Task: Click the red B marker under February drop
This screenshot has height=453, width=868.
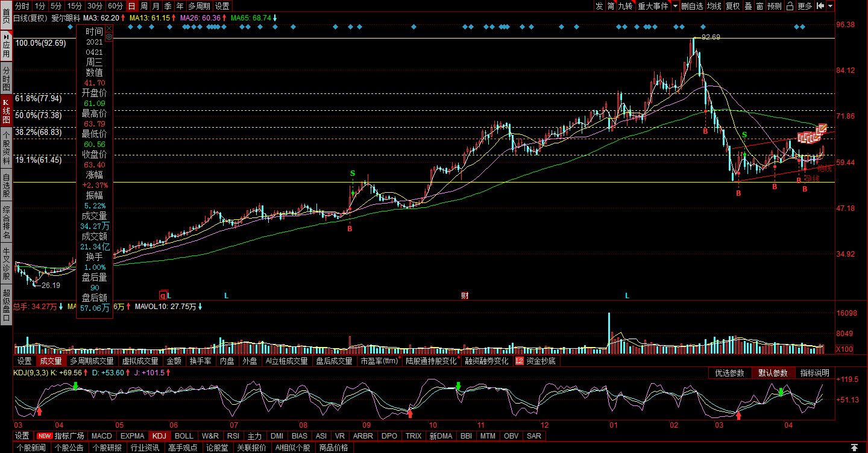Action: (x=706, y=131)
